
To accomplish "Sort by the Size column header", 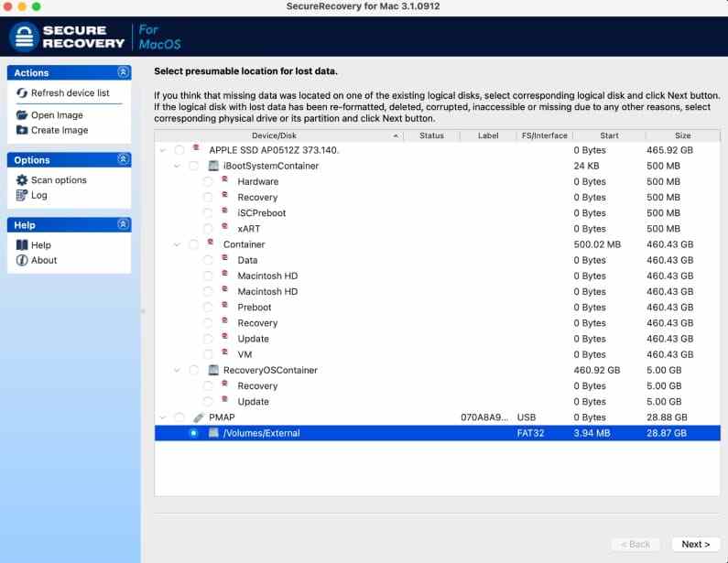I will (683, 135).
